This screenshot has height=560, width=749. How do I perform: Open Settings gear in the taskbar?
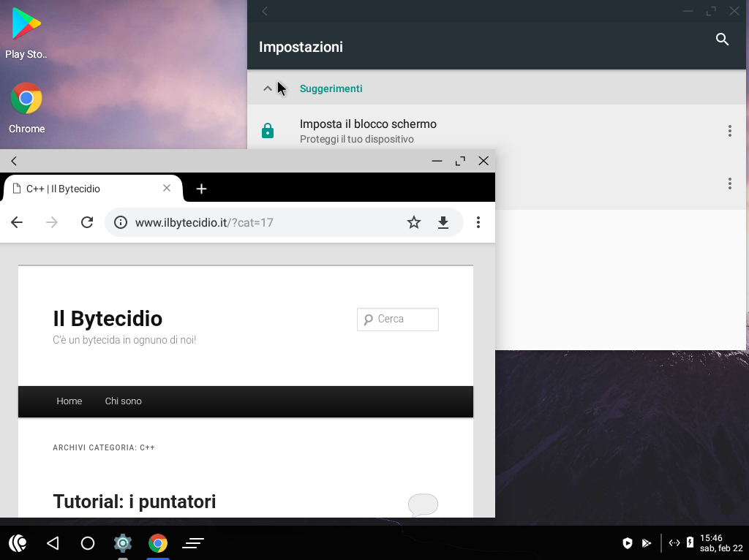pyautogui.click(x=123, y=543)
